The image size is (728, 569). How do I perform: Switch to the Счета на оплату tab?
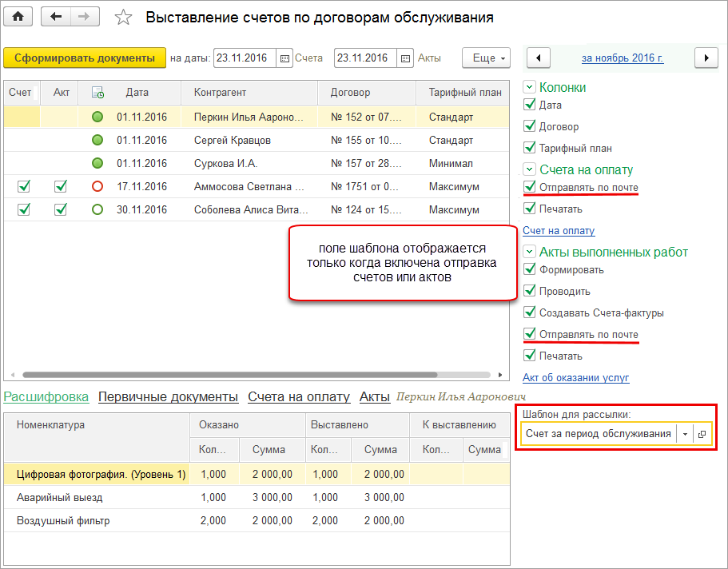(x=299, y=396)
